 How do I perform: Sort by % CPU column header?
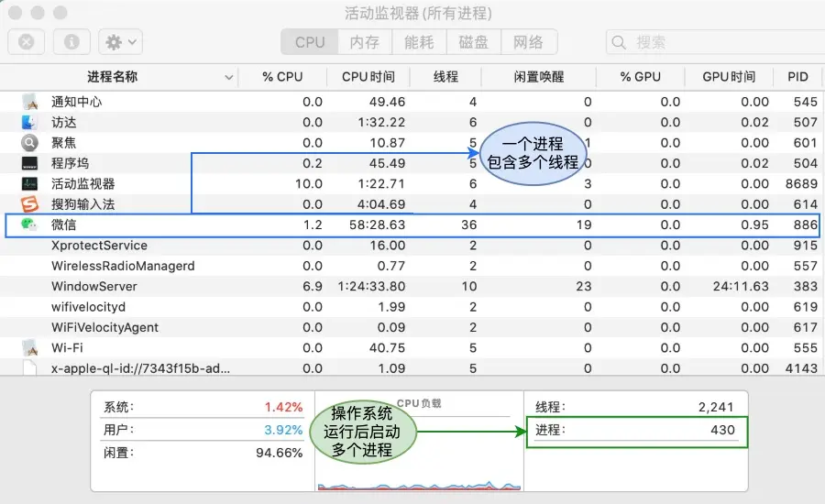282,77
